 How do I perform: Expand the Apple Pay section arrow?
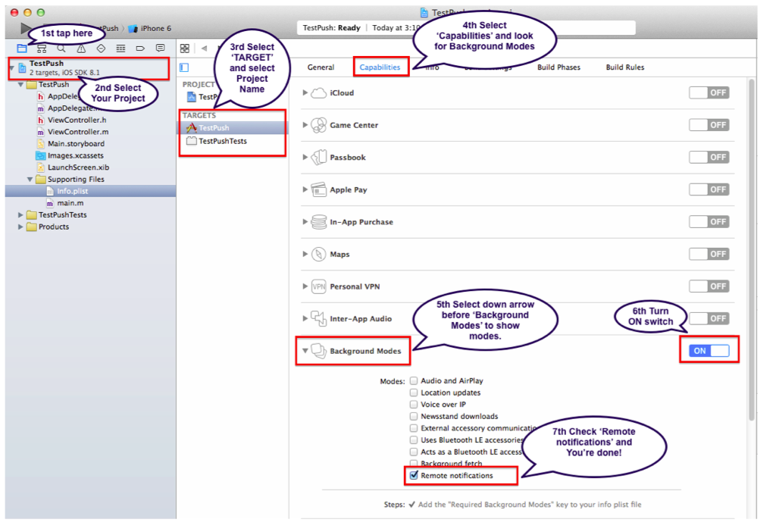[x=305, y=189]
